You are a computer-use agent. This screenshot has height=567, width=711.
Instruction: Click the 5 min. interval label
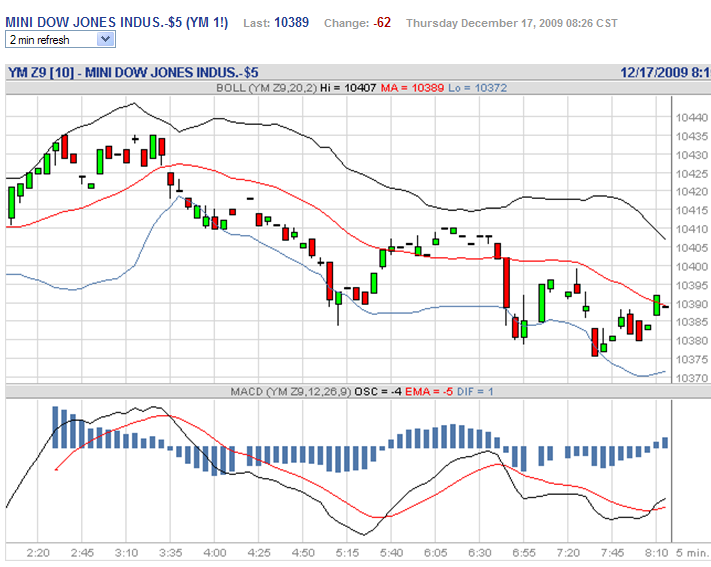(x=692, y=553)
